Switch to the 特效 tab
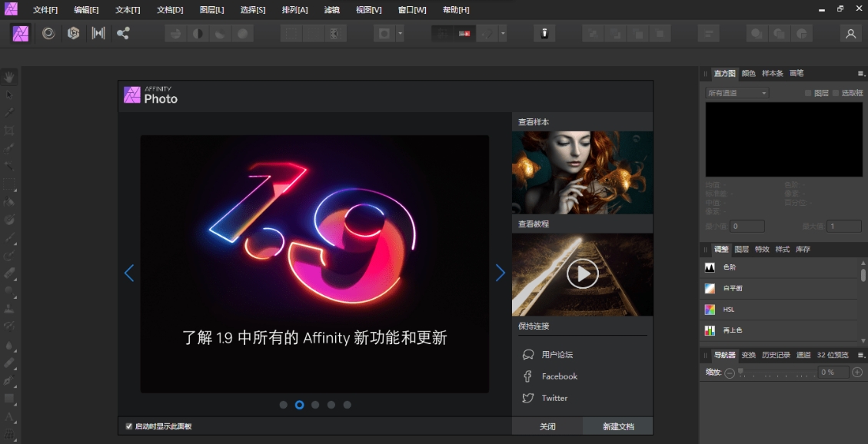 tap(762, 250)
